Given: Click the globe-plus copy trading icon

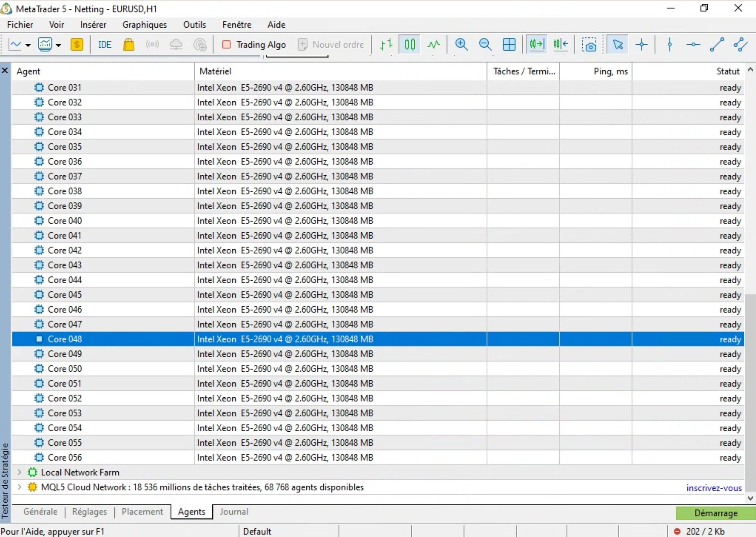Looking at the screenshot, I should 200,45.
